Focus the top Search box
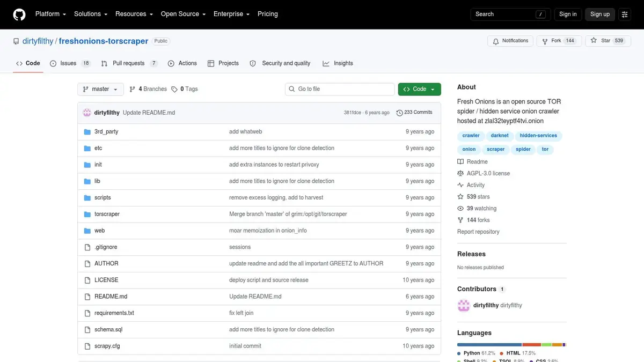Viewport: 644px width, 362px height. (x=510, y=14)
